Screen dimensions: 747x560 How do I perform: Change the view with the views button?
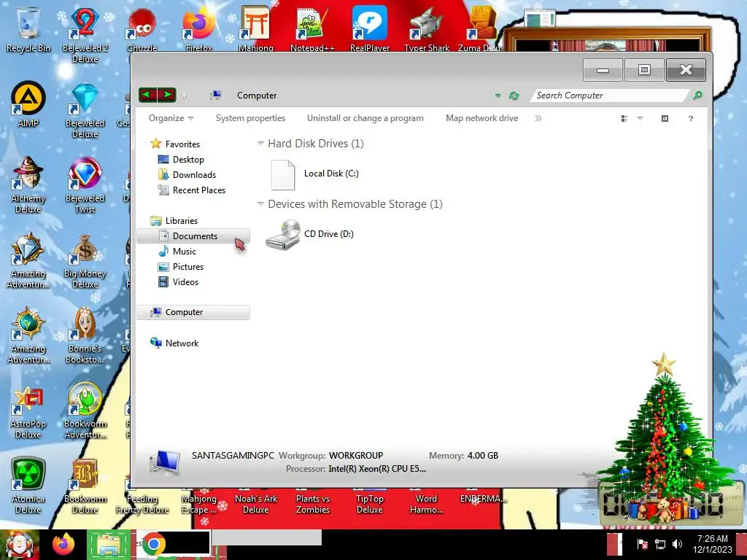[624, 119]
